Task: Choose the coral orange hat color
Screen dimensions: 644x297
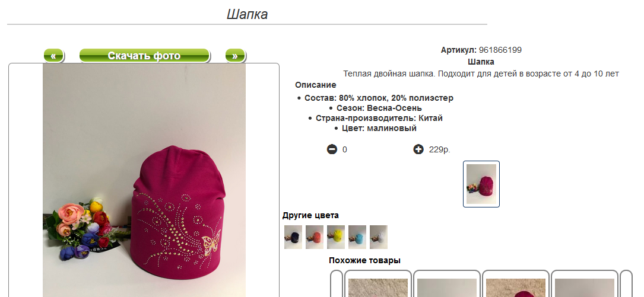Action: [315, 237]
